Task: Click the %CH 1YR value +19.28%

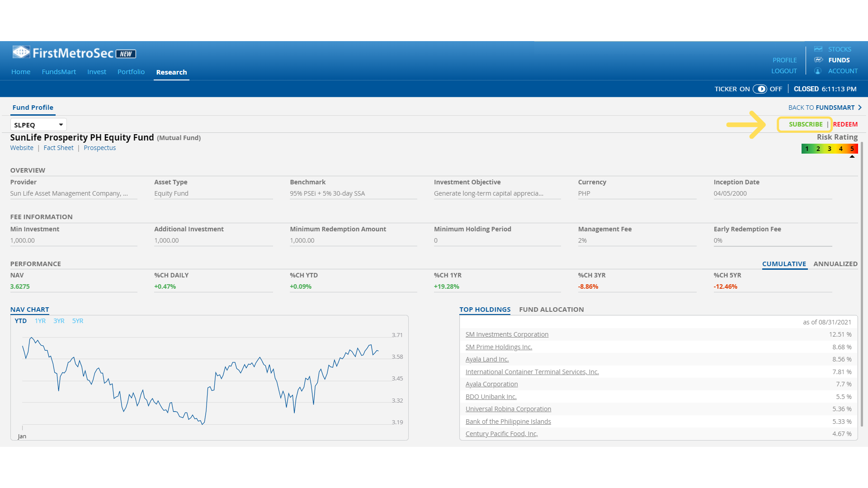Action: (x=447, y=286)
